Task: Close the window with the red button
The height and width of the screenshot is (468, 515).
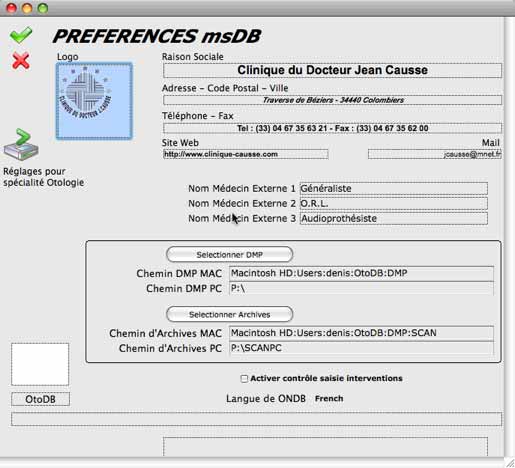Action: (x=11, y=8)
